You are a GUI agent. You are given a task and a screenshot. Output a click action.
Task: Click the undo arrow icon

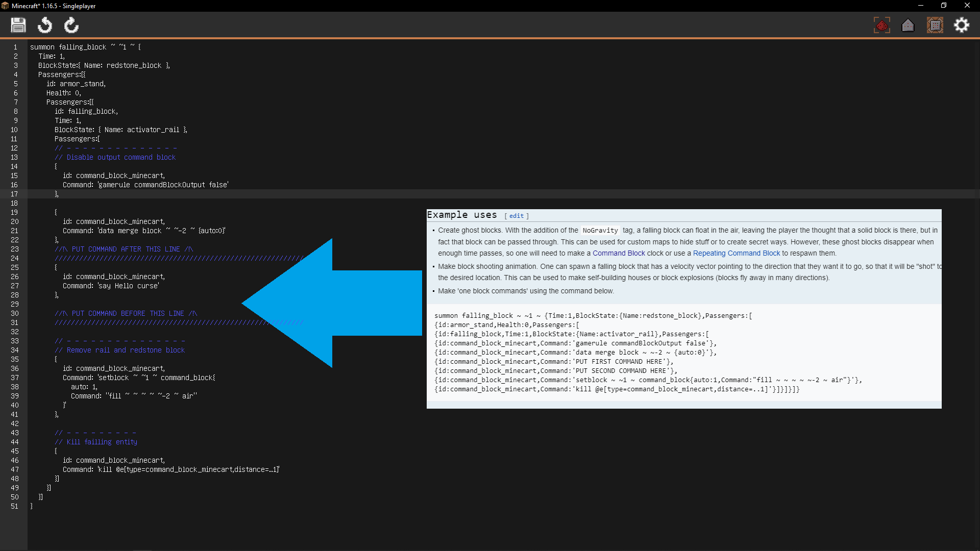point(45,25)
